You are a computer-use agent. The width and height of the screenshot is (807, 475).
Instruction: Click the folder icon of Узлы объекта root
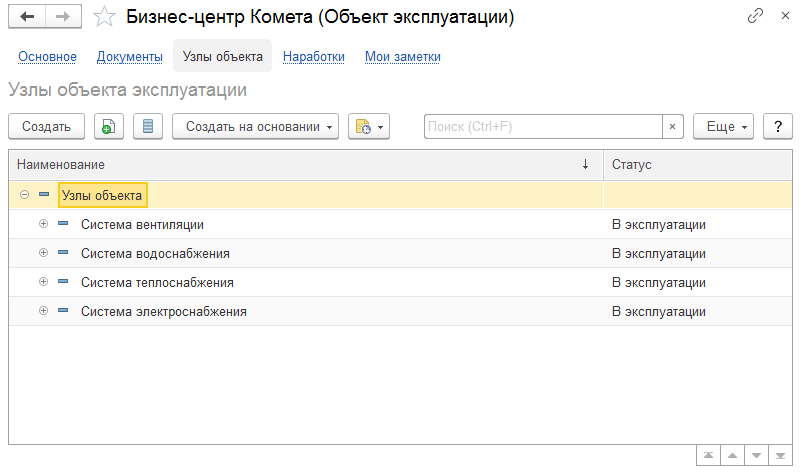(x=44, y=195)
